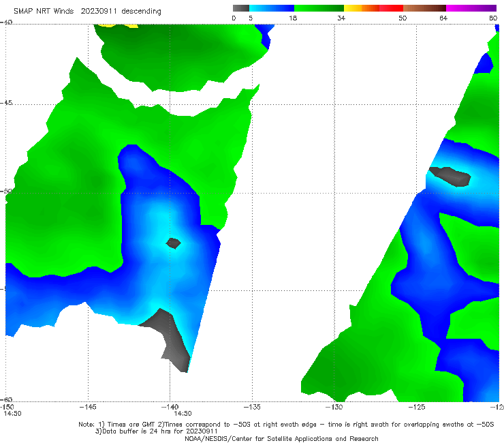Viewport: 504px width, 443px height.
Task: Pick the brown 50–64 segment of the color bar
Action: point(424,8)
